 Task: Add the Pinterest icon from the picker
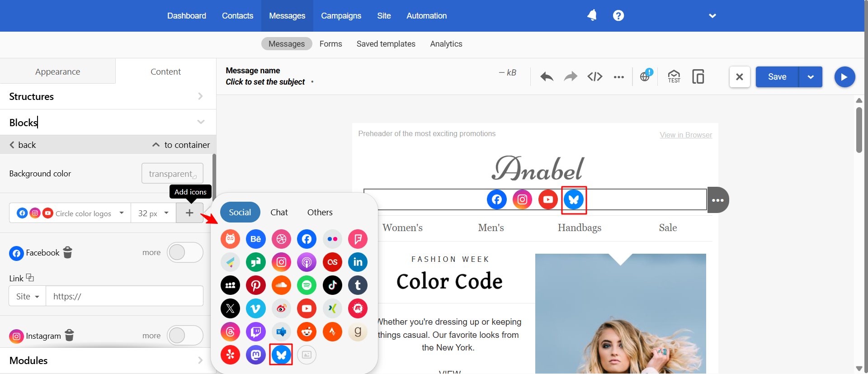point(256,285)
